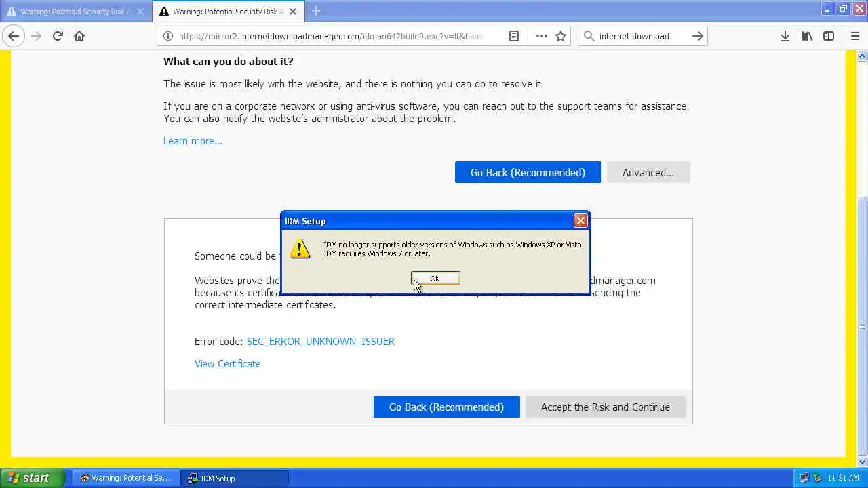This screenshot has height=488, width=868.
Task: Switch to Firefox Warning taskbar item
Action: point(126,478)
